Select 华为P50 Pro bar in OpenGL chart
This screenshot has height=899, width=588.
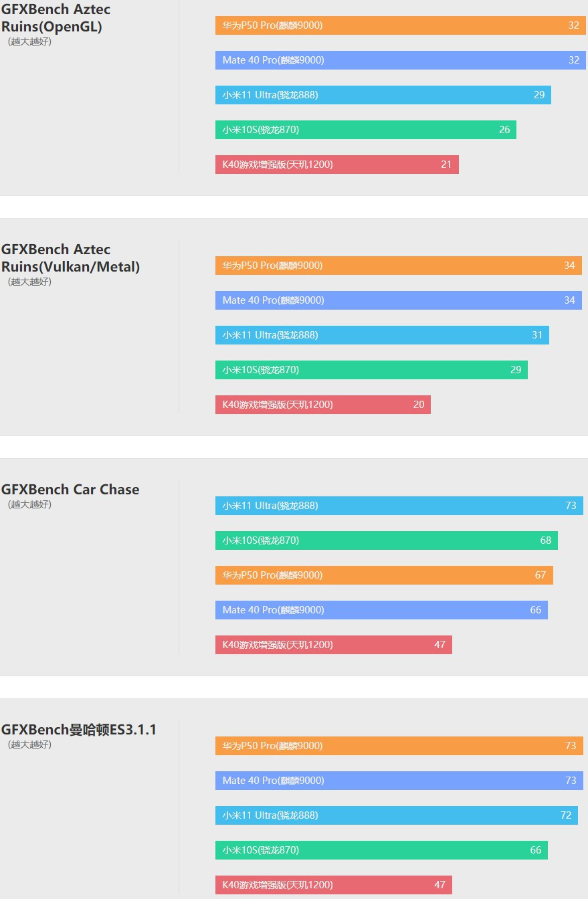(401, 25)
